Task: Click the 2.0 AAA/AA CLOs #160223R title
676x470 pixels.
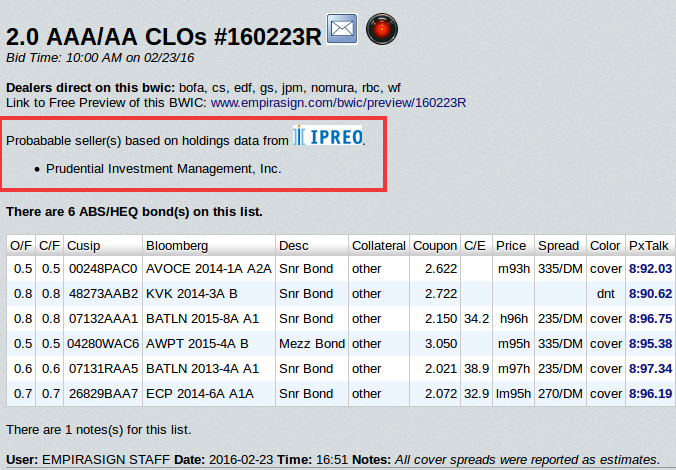Action: [164, 37]
